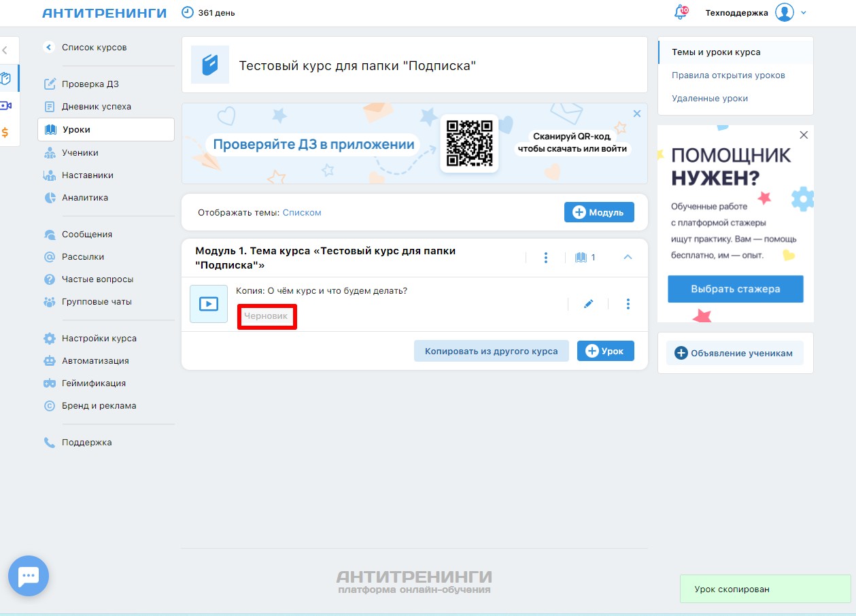Close the 'Помощник нужен?' ad panel
The width and height of the screenshot is (856, 616).
[x=804, y=135]
